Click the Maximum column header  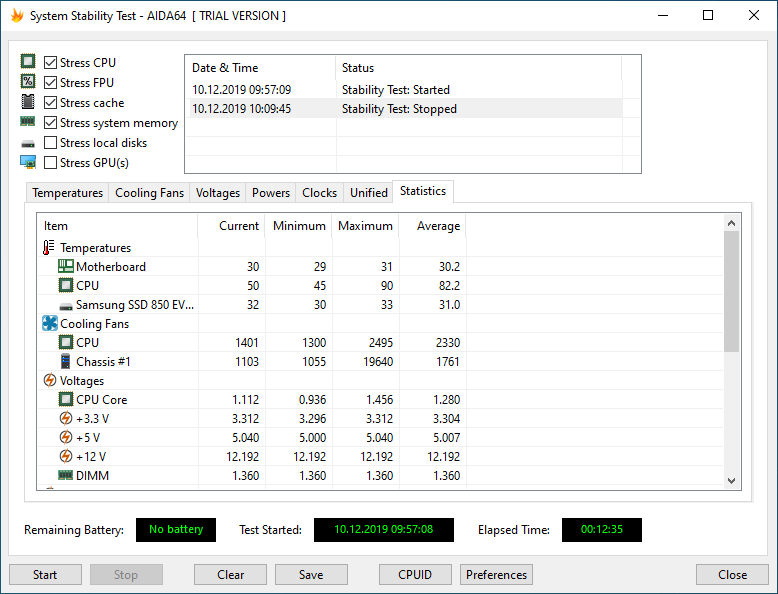coord(365,226)
